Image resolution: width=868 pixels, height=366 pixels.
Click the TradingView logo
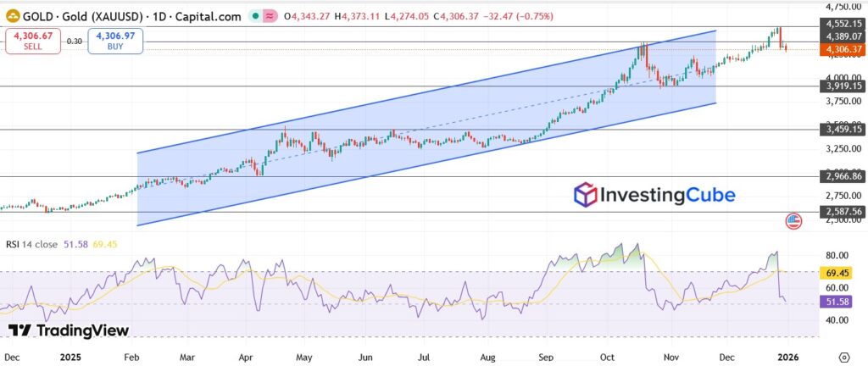(69, 330)
